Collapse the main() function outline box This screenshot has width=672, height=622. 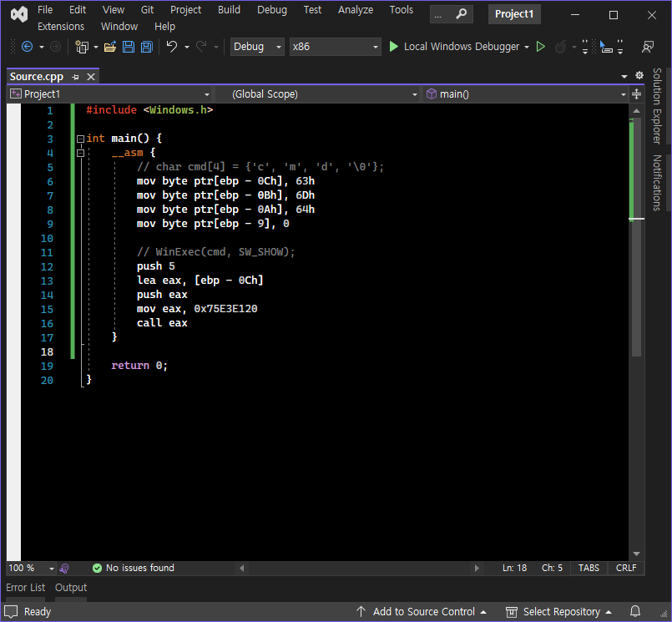(x=80, y=139)
